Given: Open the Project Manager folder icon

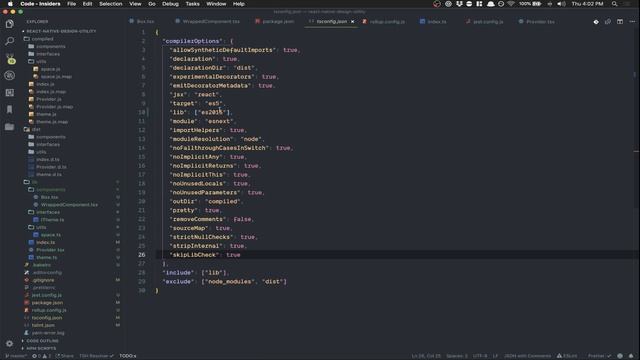Looking at the screenshot, I should 9,127.
